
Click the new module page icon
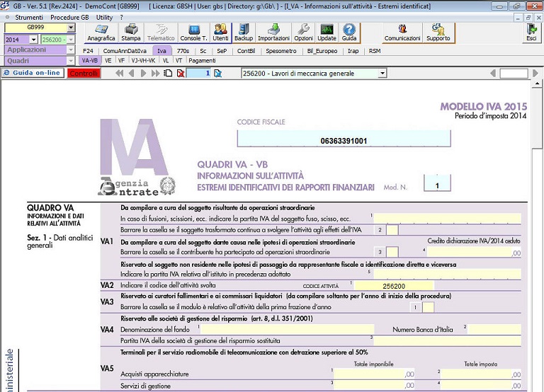169,74
